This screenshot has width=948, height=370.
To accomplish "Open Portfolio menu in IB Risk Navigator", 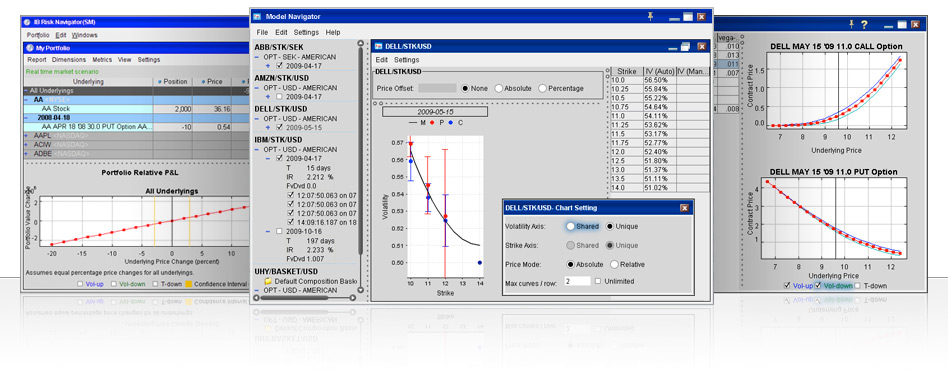I will tap(38, 35).
